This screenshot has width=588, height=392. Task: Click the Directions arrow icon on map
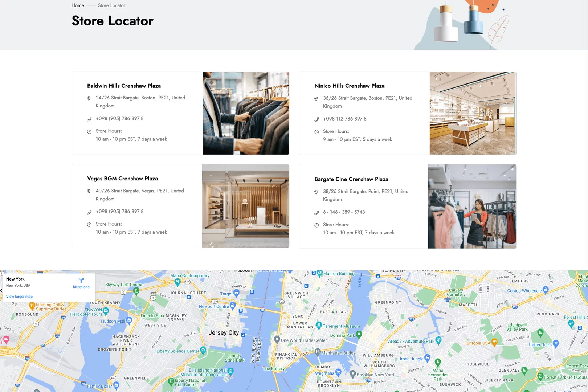click(x=81, y=281)
